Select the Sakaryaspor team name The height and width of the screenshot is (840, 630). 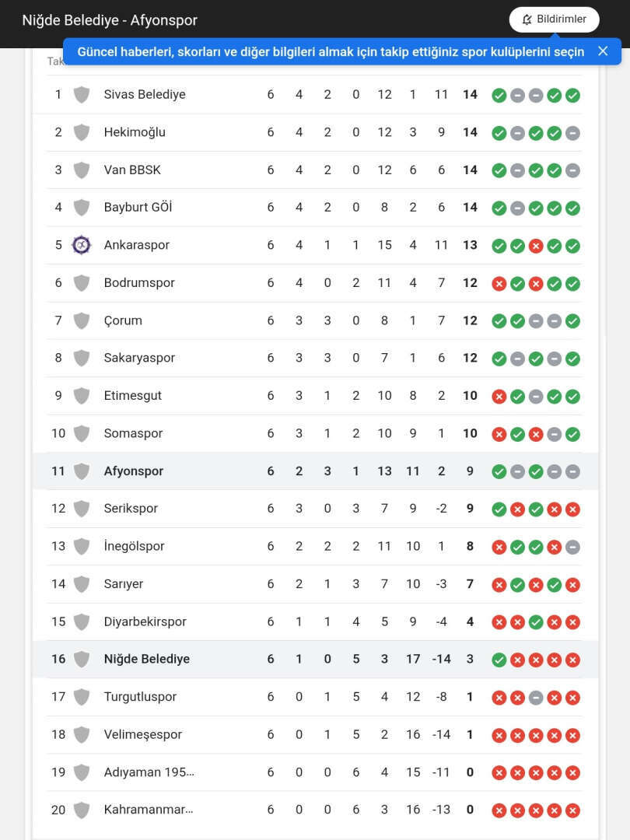[139, 358]
